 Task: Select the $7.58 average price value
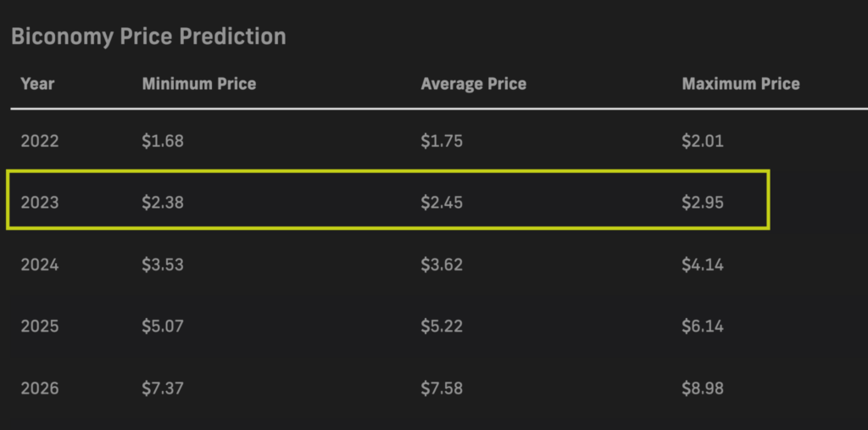click(x=441, y=388)
